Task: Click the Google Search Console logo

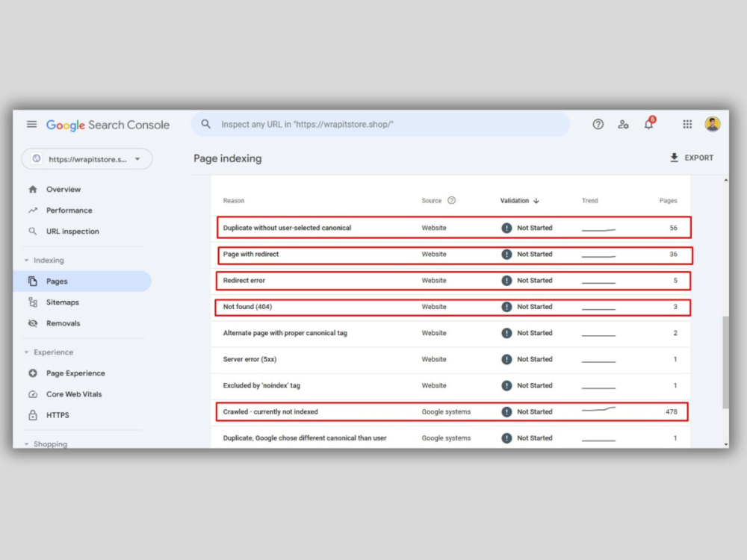Action: [x=108, y=125]
